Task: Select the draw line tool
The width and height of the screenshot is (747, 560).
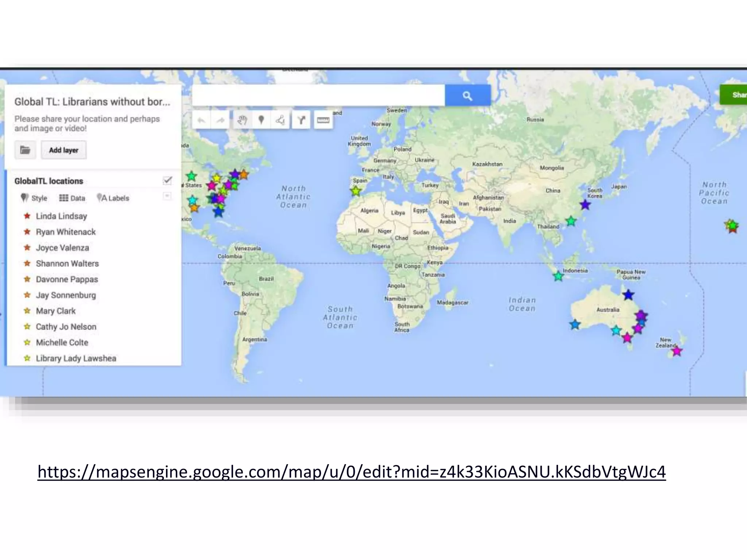Action: click(280, 120)
